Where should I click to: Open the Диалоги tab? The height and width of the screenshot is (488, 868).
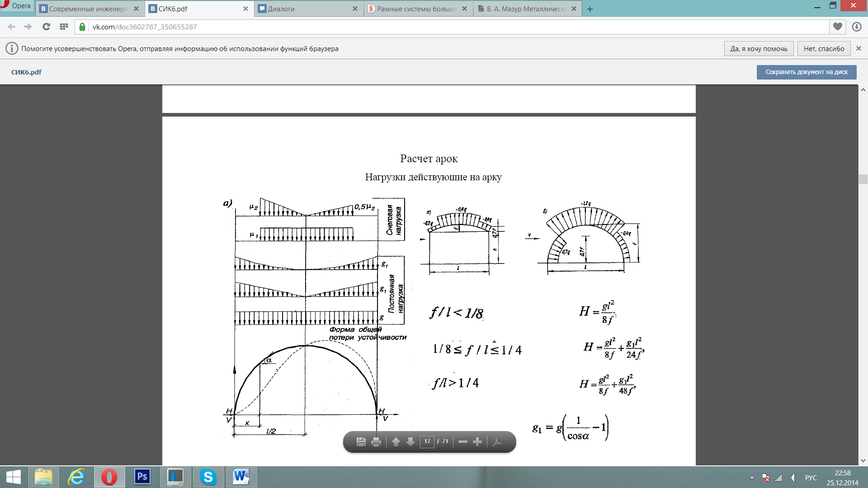308,9
